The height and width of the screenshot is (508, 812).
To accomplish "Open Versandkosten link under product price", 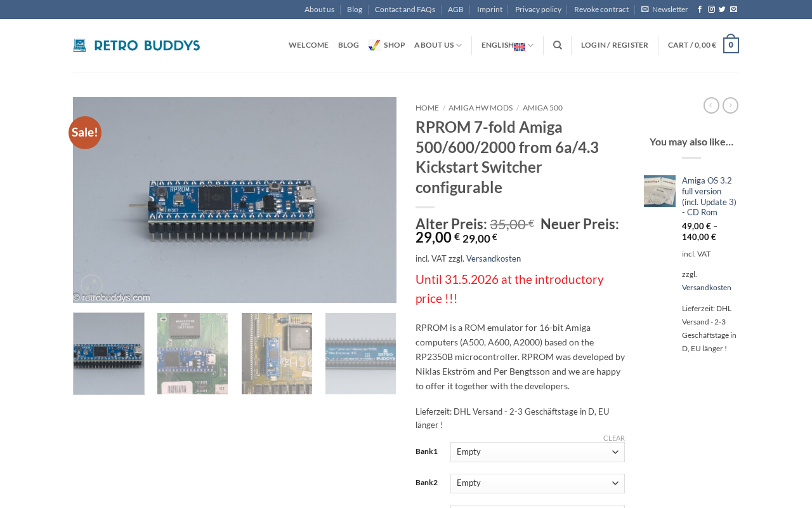I will 494,258.
